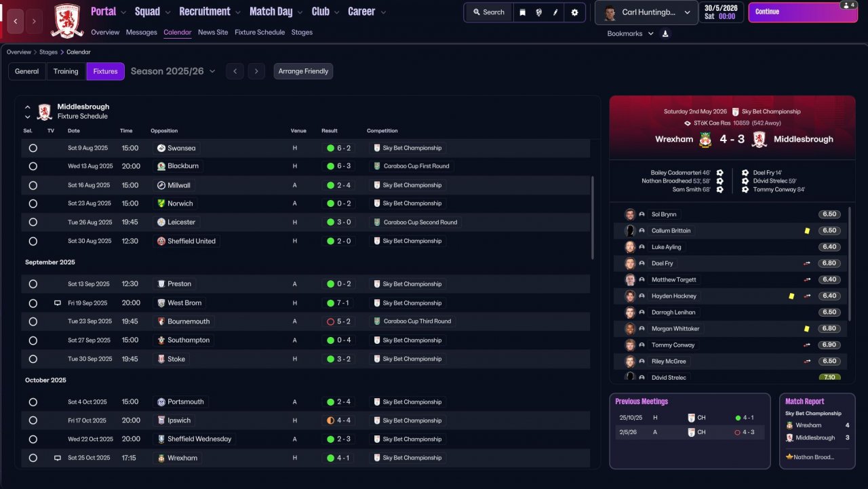Expand the Bookmarks dropdown
The height and width of the screenshot is (489, 868).
pos(631,34)
